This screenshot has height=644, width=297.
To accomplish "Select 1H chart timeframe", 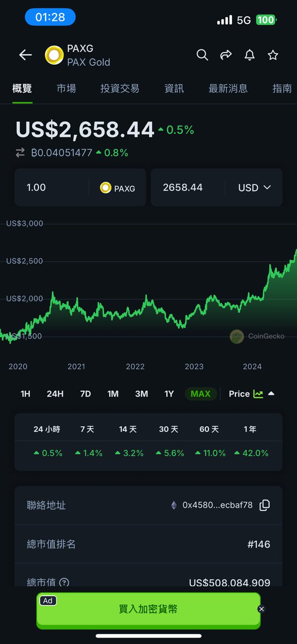I will point(25,394).
